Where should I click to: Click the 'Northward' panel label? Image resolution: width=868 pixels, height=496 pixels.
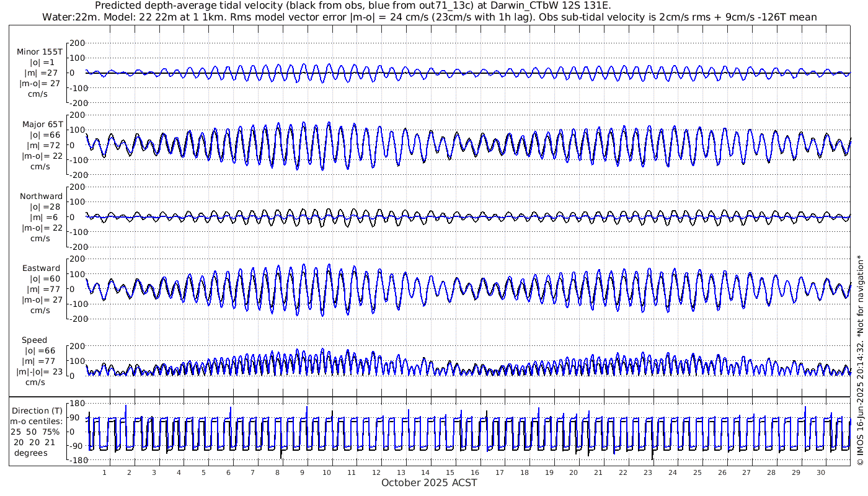(x=41, y=197)
